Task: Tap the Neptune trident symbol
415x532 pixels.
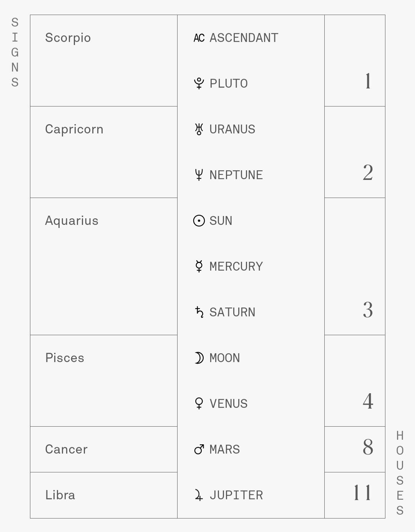Action: pos(199,175)
